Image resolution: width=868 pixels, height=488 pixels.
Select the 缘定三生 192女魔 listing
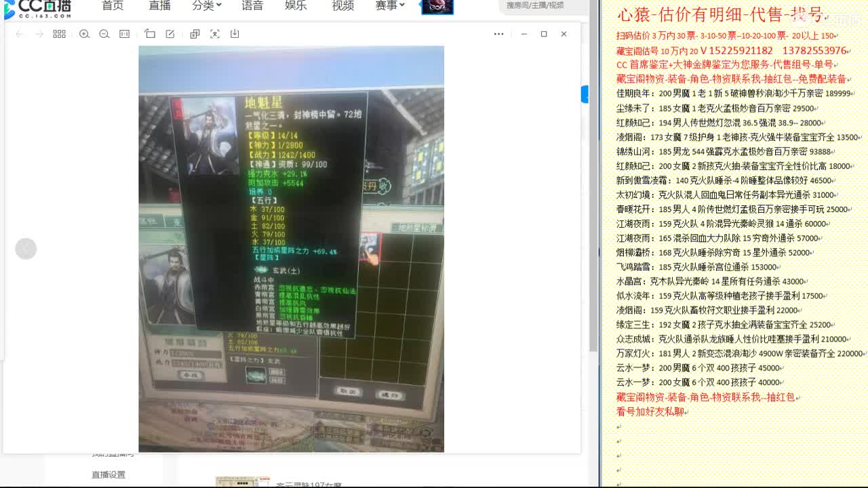pos(724,325)
